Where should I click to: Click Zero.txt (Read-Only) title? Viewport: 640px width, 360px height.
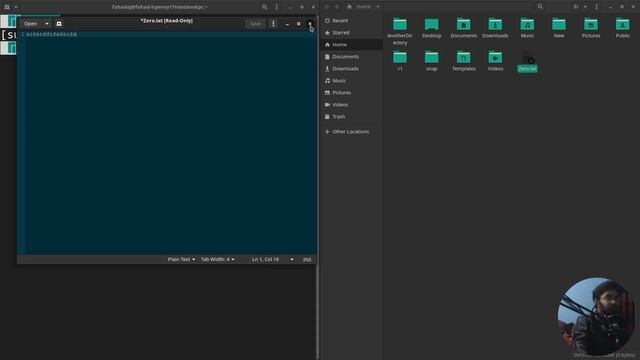167,20
